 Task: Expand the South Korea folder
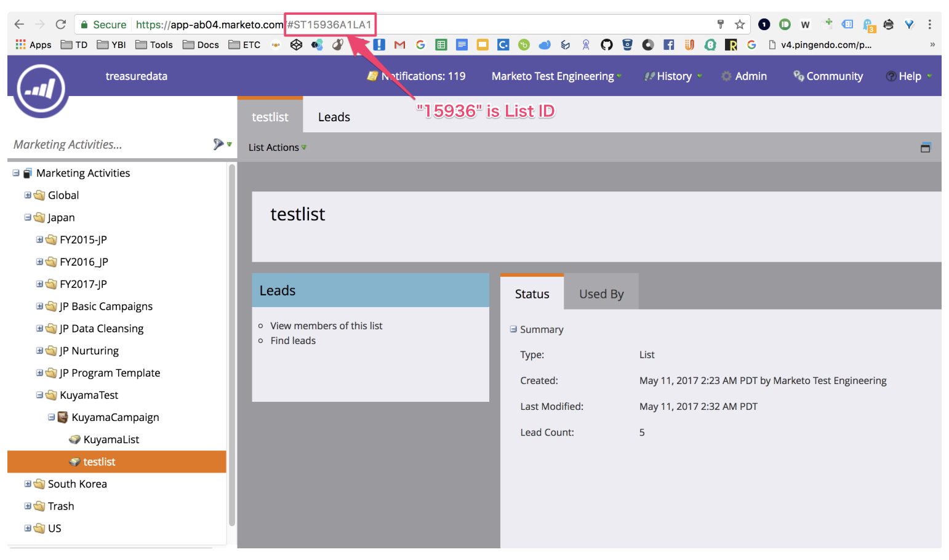tap(28, 484)
